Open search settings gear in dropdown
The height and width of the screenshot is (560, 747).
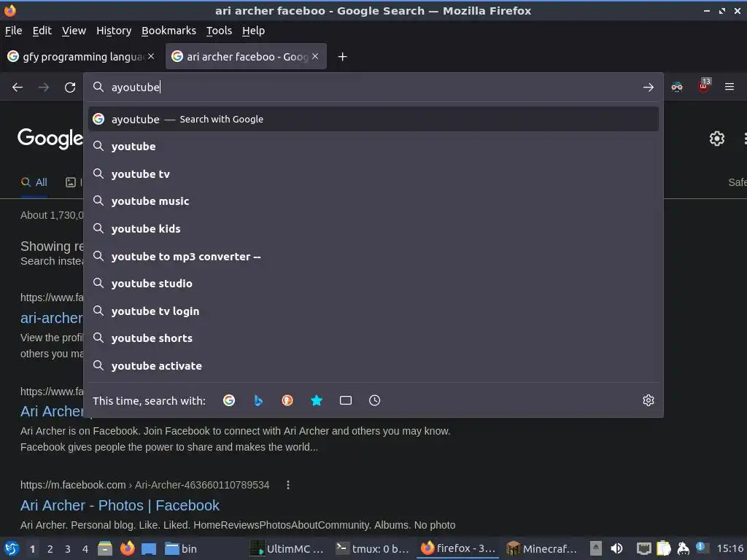pyautogui.click(x=648, y=400)
